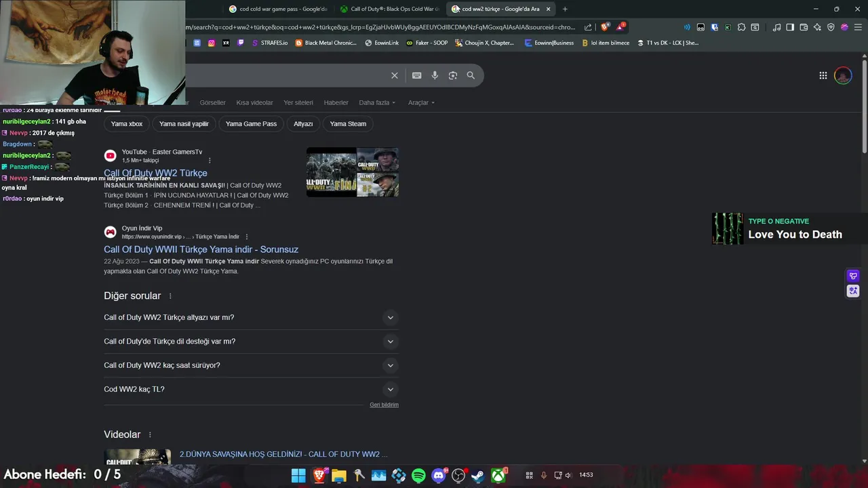Open File Explorer from the taskbar
This screenshot has width=868, height=488.
(x=338, y=476)
